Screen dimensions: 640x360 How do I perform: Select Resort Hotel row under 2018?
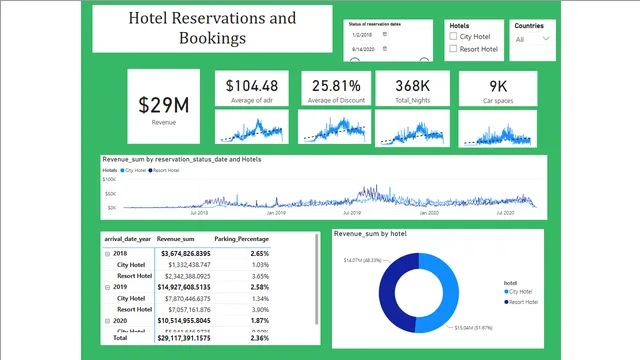click(x=134, y=276)
